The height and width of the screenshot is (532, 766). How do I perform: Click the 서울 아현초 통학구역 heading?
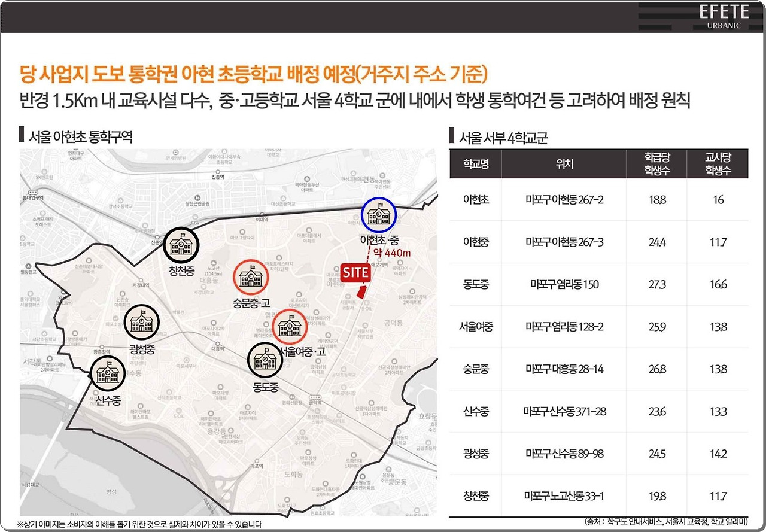click(80, 136)
